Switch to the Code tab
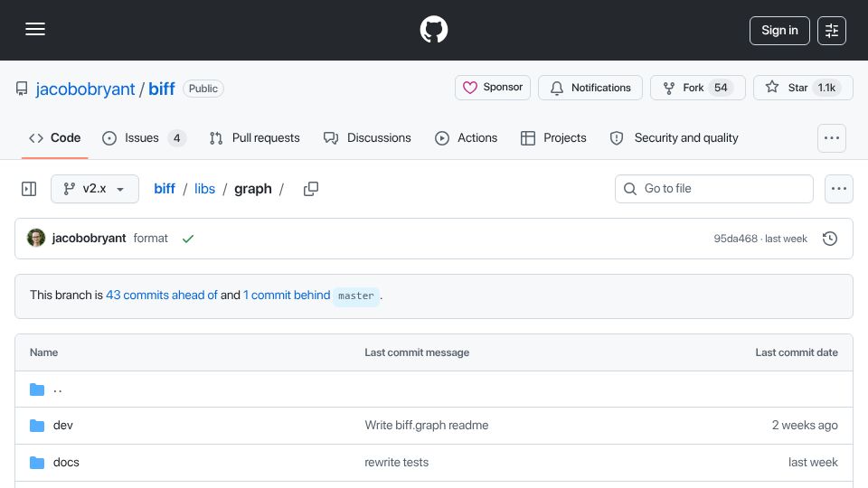Screen dimensions: 868x488 click(55, 137)
